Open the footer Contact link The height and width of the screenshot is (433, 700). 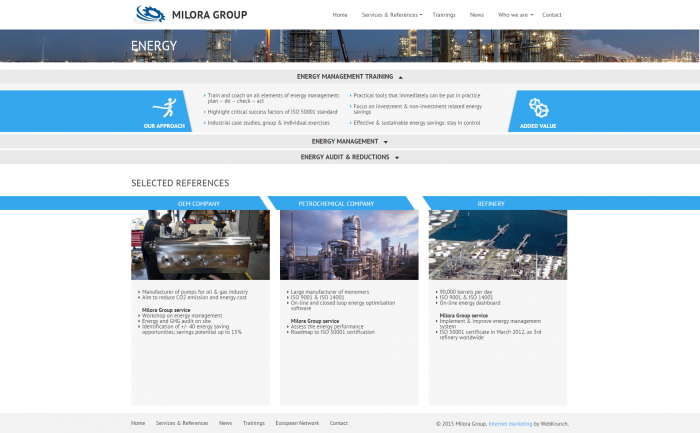coord(339,423)
